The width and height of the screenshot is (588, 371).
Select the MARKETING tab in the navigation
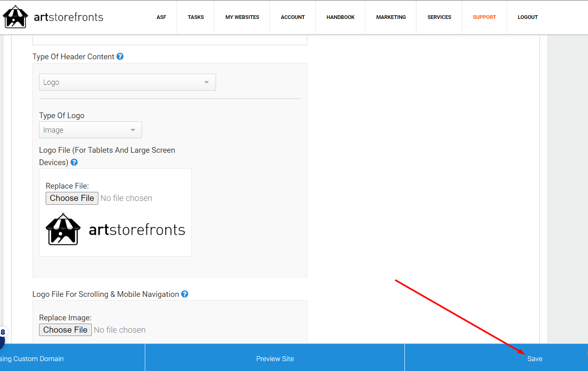(x=390, y=17)
